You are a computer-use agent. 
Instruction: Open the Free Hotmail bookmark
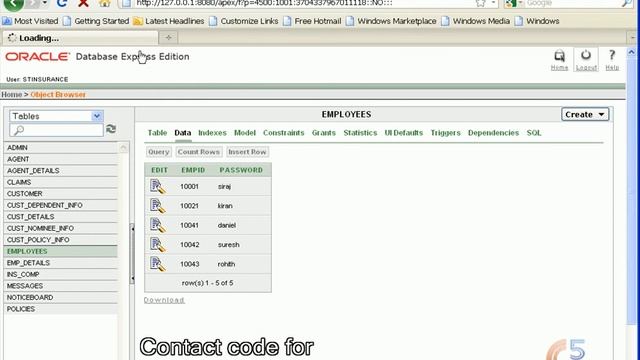[312, 21]
